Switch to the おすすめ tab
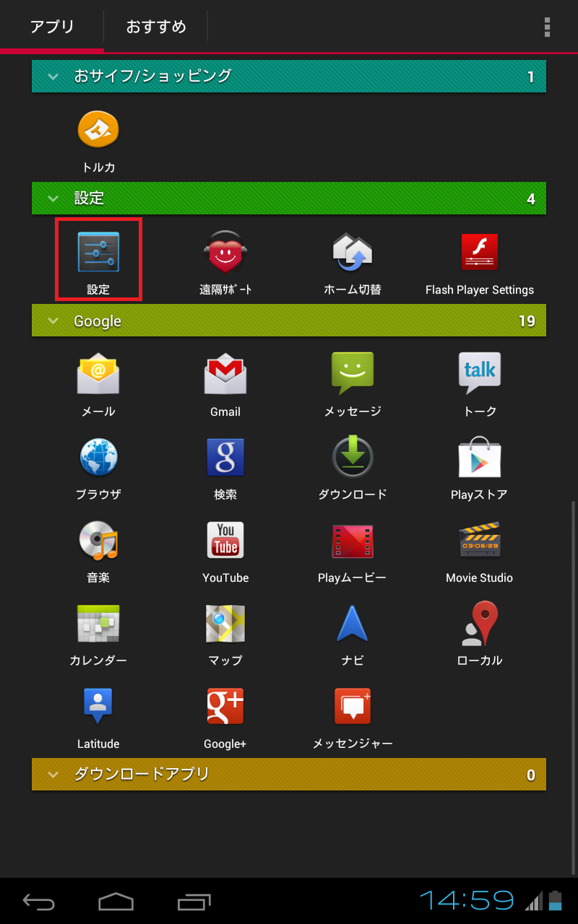Image resolution: width=578 pixels, height=924 pixels. pos(156,27)
